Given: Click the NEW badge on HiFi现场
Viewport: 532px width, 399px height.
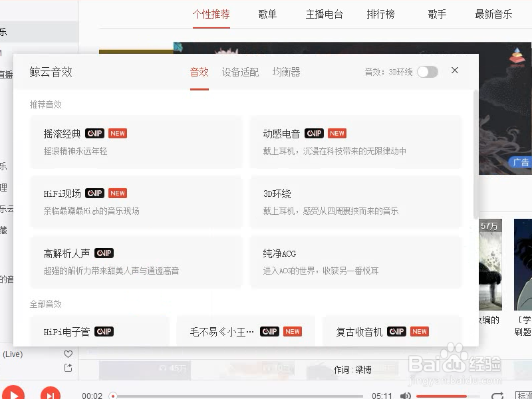Looking at the screenshot, I should tap(118, 193).
